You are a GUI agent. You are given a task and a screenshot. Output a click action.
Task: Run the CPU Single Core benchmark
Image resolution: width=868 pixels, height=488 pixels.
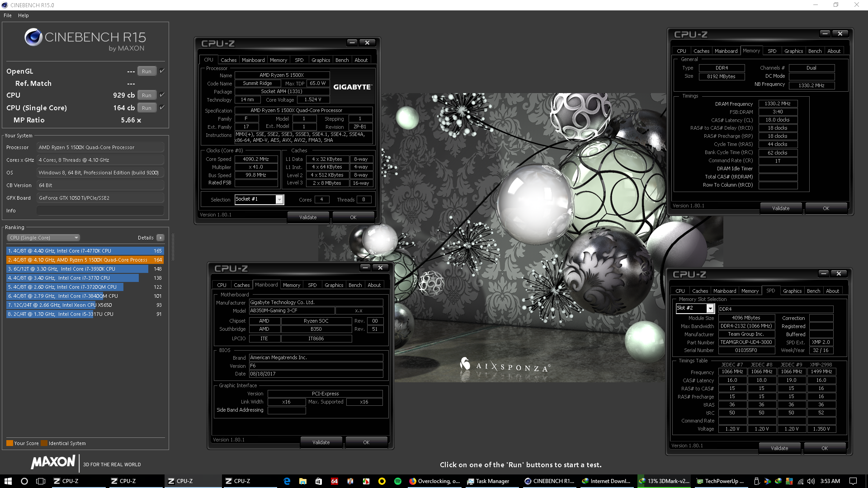pos(146,108)
